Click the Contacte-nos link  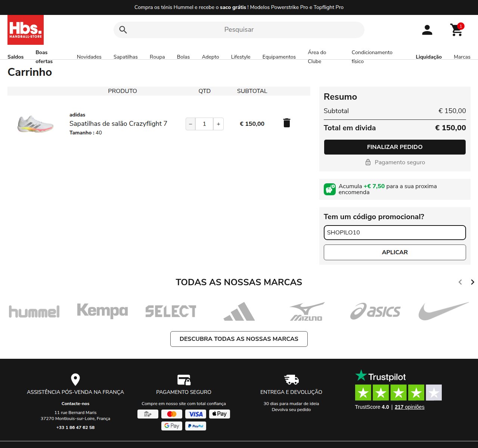click(75, 404)
